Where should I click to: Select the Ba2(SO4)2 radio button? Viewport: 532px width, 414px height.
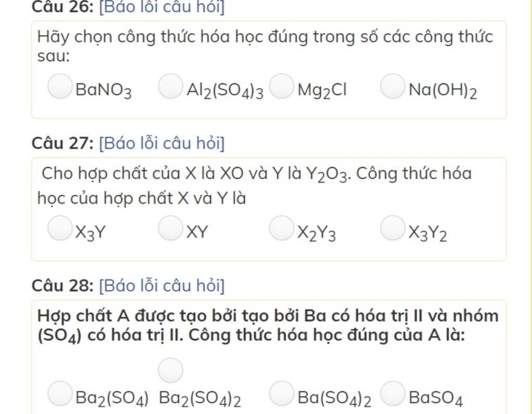coord(170,370)
